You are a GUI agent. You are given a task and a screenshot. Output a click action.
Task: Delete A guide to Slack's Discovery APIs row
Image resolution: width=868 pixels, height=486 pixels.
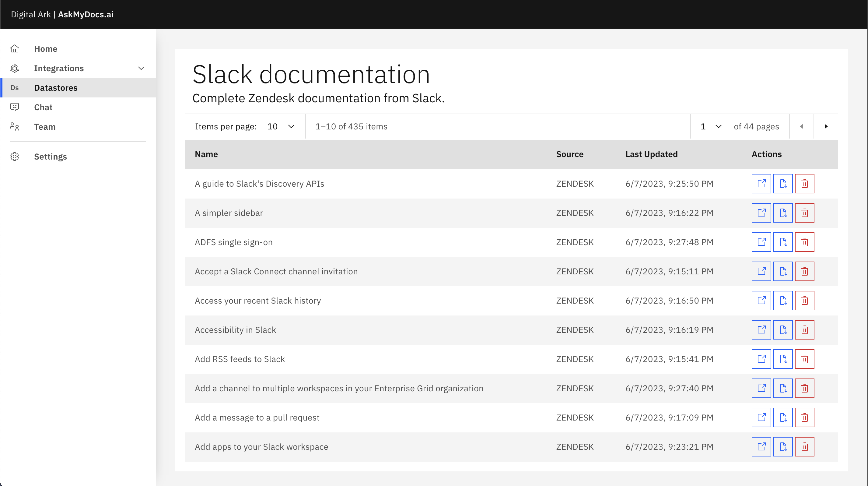pyautogui.click(x=804, y=184)
